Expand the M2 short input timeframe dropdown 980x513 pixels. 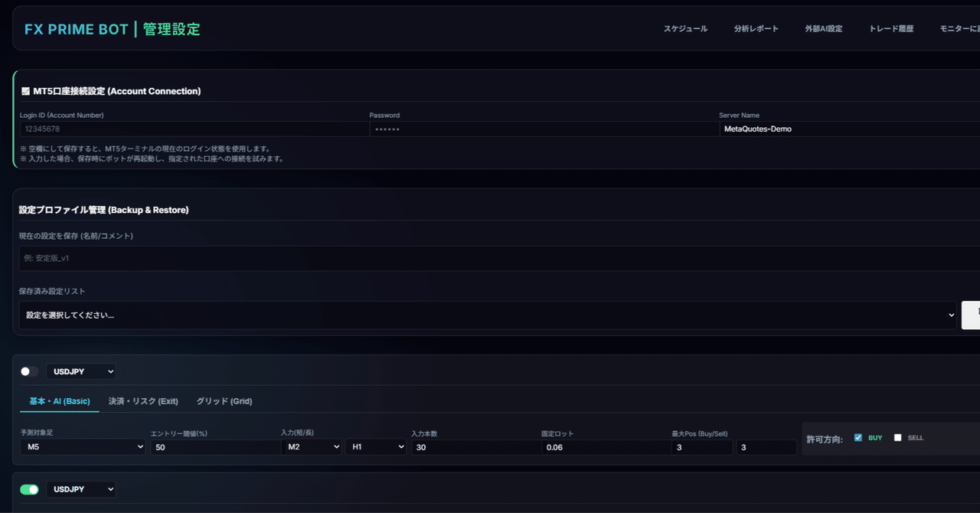click(x=312, y=447)
